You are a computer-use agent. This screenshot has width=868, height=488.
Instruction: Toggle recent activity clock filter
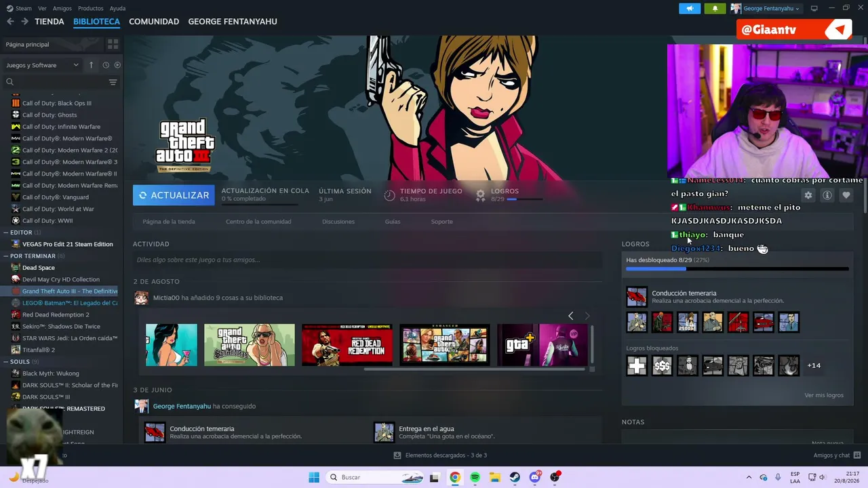[x=106, y=65]
